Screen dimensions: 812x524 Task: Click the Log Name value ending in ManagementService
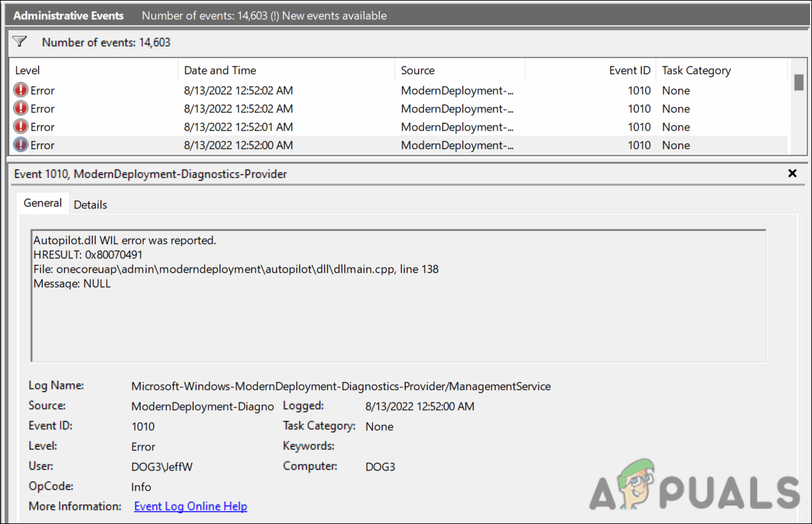click(341, 386)
